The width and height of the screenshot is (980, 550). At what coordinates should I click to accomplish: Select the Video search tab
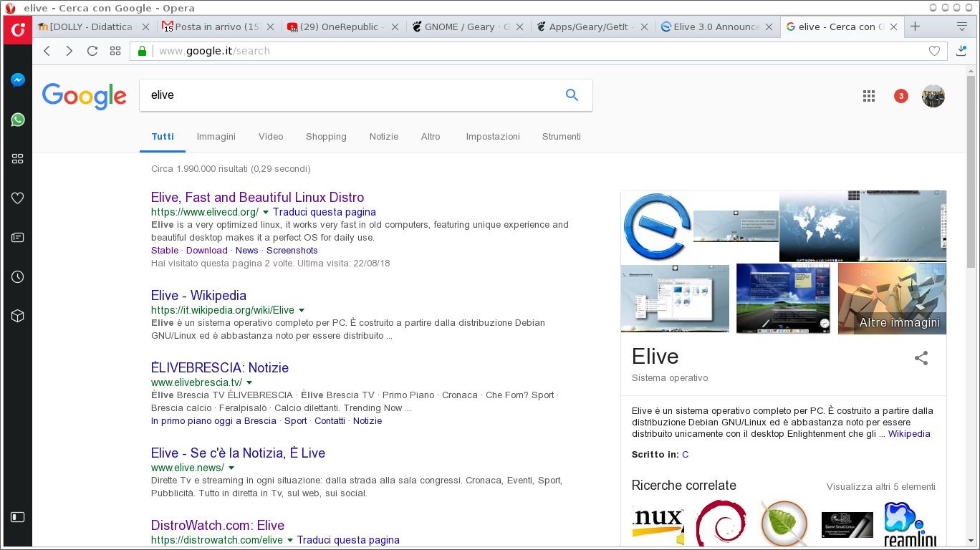[x=271, y=136]
